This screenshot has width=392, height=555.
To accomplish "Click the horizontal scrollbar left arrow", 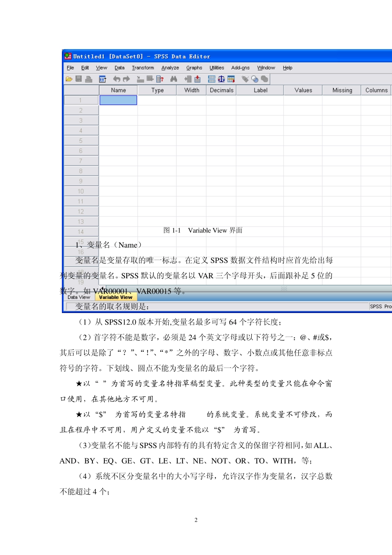I will (102, 288).
